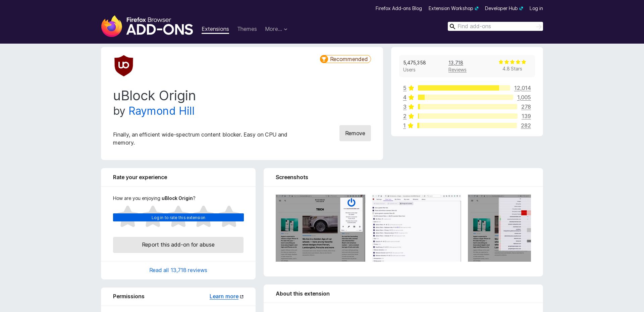Switch to the Themes tab

point(247,29)
